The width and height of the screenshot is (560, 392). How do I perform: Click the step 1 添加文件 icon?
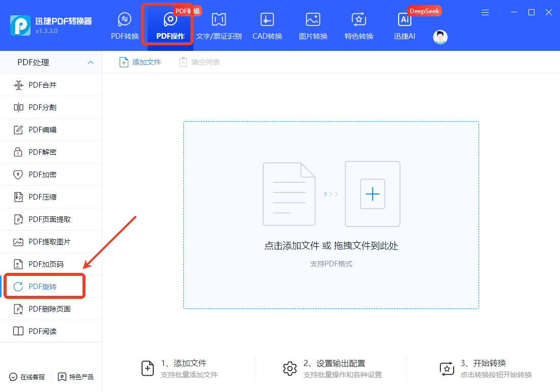pos(148,369)
